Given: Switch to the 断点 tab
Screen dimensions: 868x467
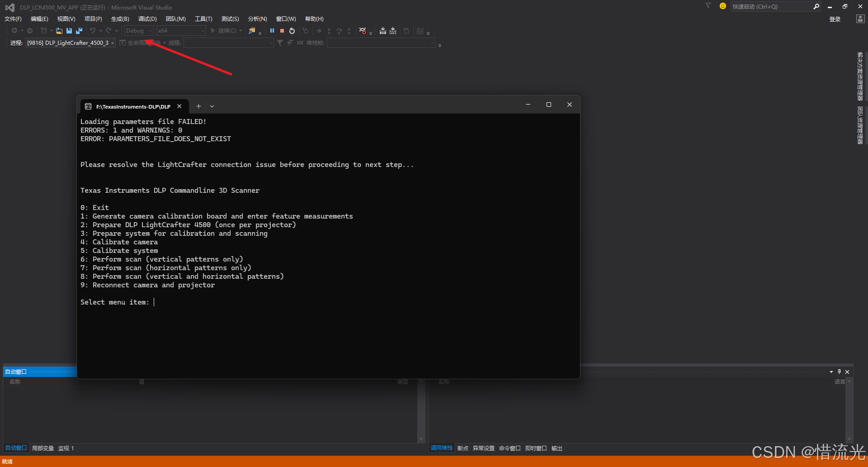Looking at the screenshot, I should 463,448.
